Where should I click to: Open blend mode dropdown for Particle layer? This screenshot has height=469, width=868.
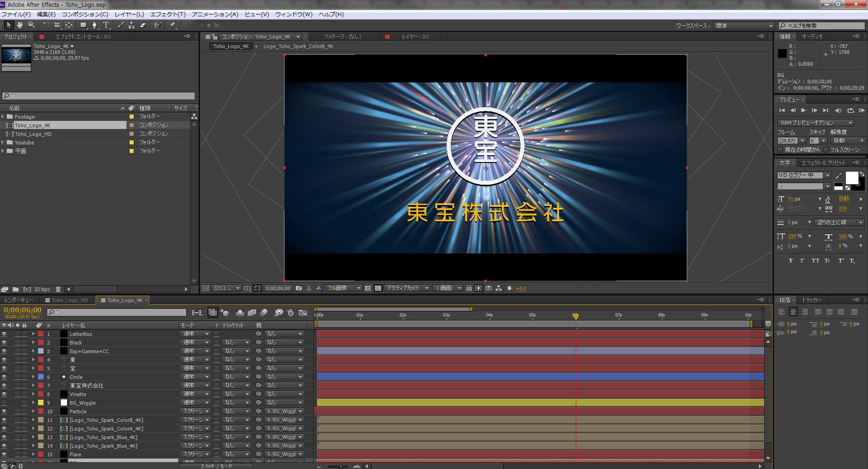[196, 412]
